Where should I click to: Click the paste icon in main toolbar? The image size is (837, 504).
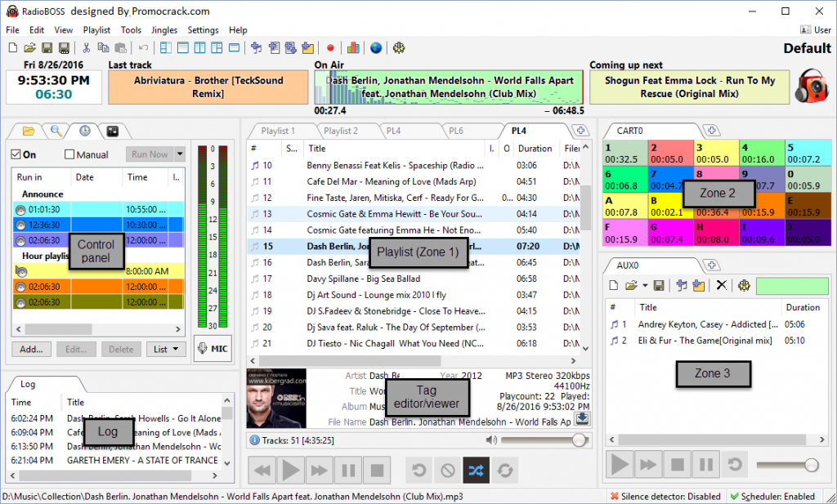coord(120,48)
